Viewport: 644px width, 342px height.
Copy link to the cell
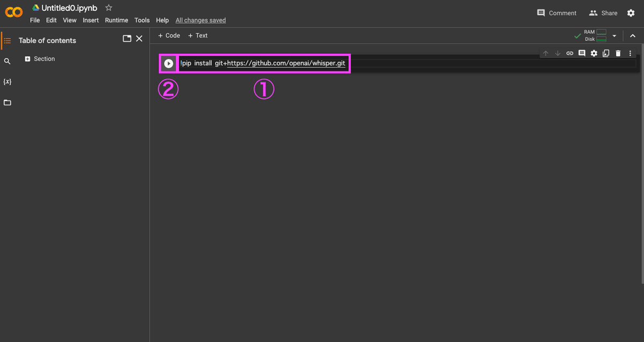pos(570,53)
